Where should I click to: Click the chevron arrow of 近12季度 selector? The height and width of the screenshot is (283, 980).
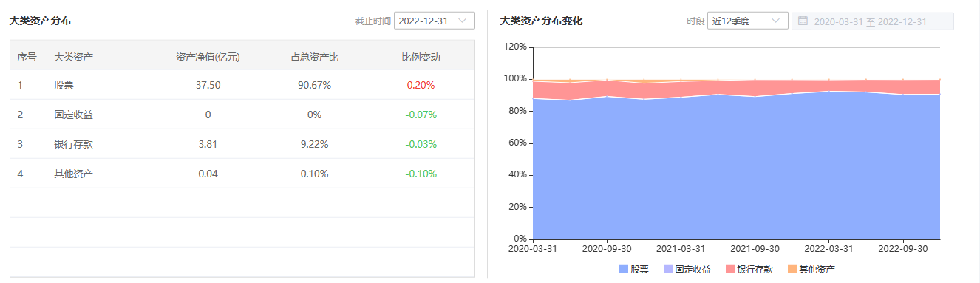(776, 21)
